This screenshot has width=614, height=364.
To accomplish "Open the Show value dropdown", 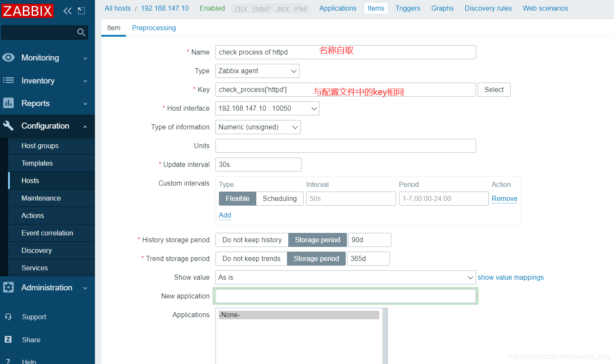I will 346,277.
